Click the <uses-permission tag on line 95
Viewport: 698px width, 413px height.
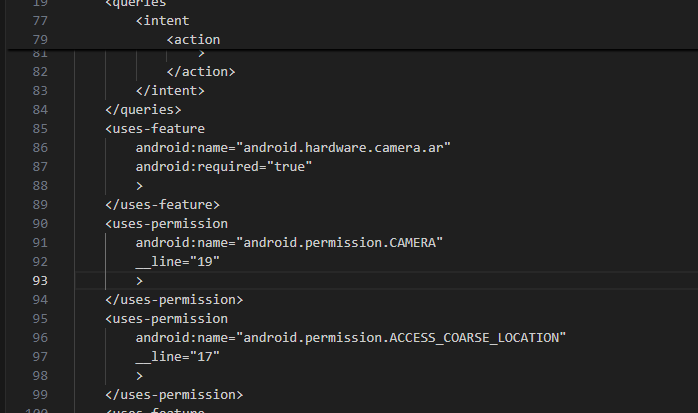[x=166, y=318]
